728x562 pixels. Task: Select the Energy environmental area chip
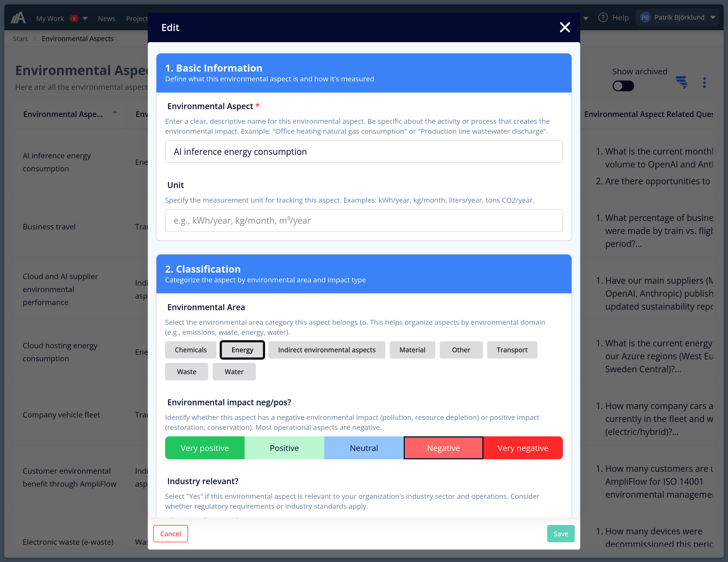tap(242, 350)
